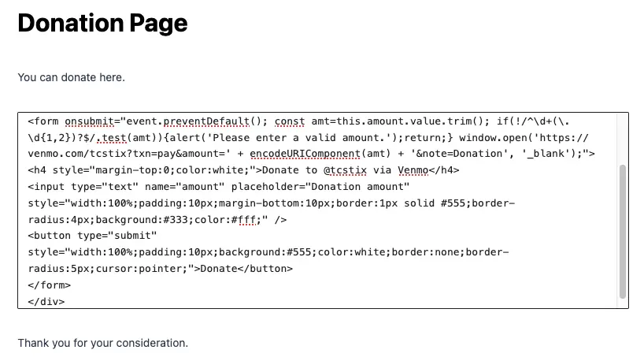The height and width of the screenshot is (361, 644).
Task: Place cursor on the closing </form> tag line
Action: click(x=50, y=285)
